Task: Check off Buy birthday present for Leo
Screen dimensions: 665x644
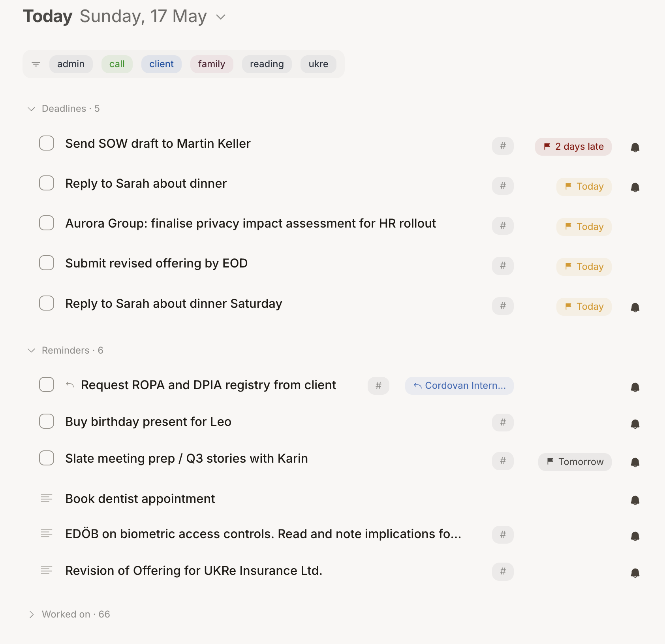Action: [x=47, y=421]
